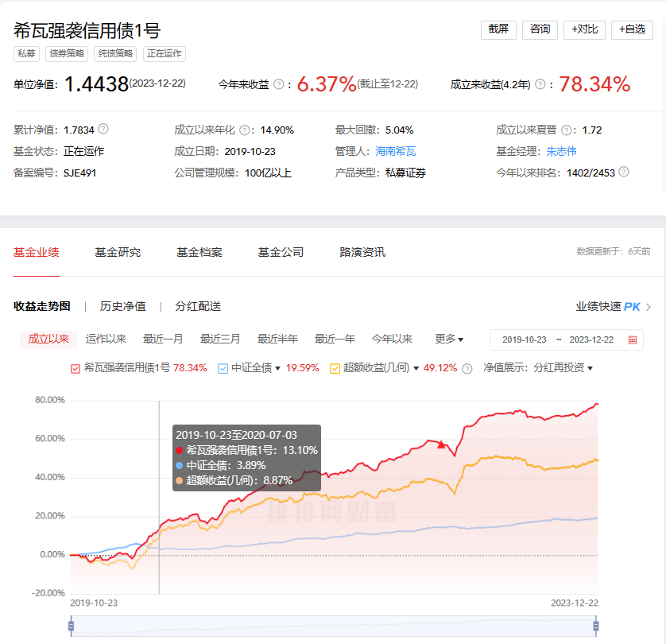Toggle 超额收益(几何) series checkbox

coord(335,369)
